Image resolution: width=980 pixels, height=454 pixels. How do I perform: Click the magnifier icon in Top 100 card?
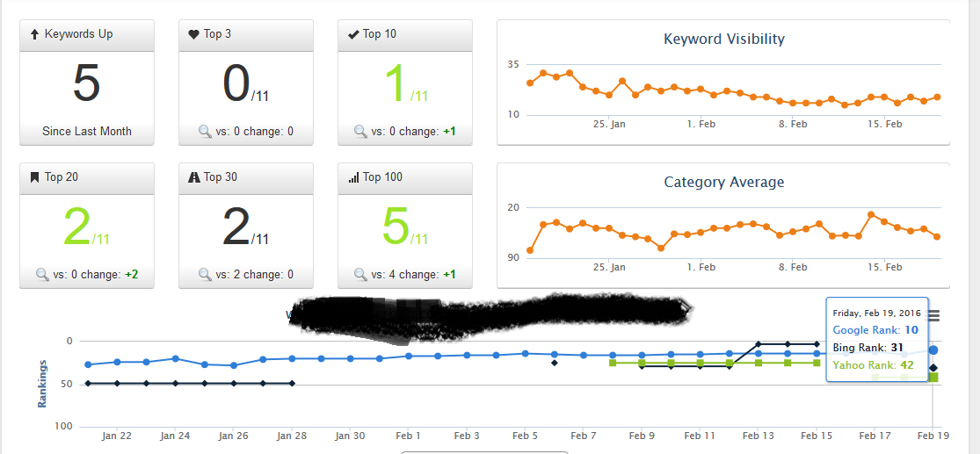click(360, 274)
